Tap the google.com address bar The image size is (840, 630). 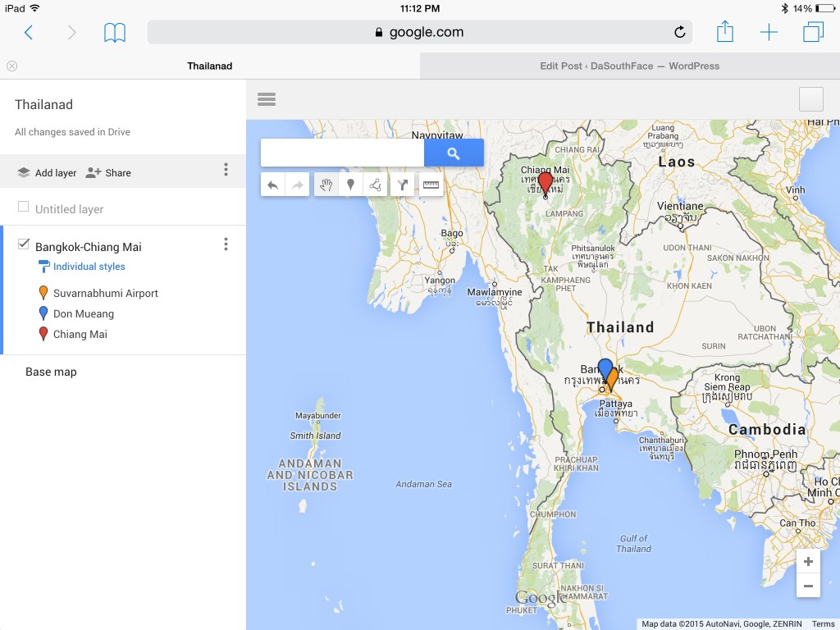tap(419, 32)
